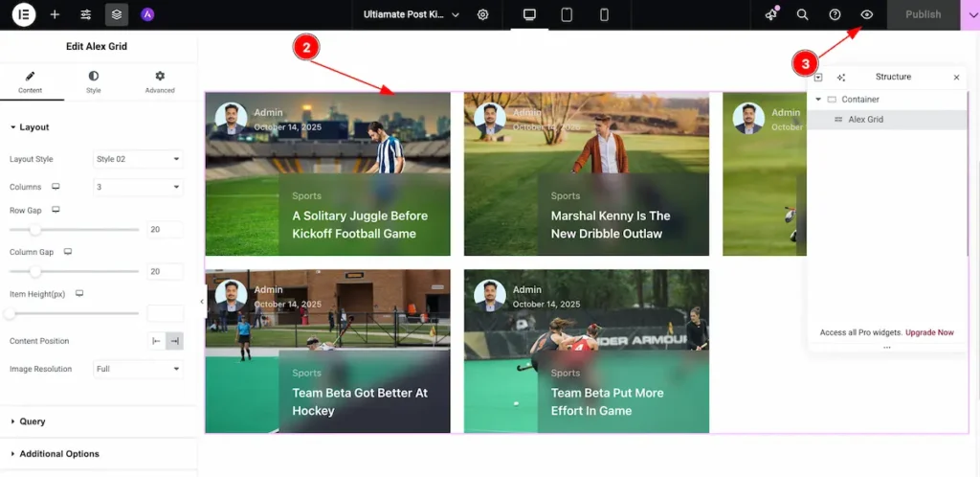Open Site Settings sliders icon
Screen dimensions: 980x477
(x=86, y=15)
